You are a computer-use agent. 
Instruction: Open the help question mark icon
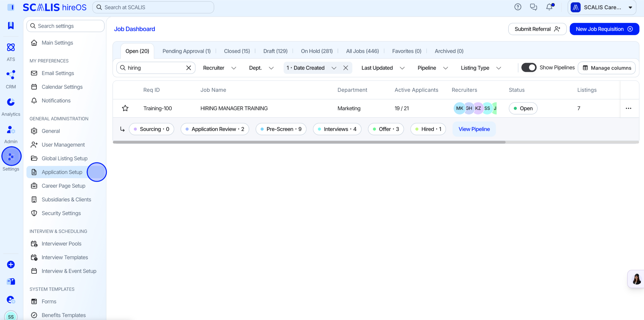[518, 7]
